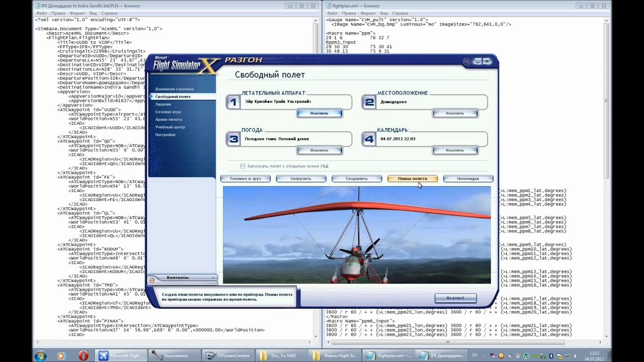Click the Загрузить button

tap(301, 178)
